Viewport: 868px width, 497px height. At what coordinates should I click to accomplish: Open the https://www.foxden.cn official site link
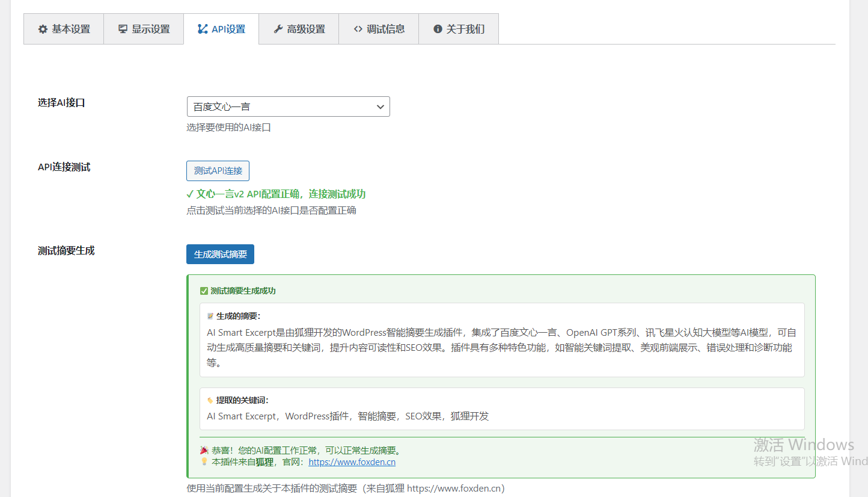pyautogui.click(x=352, y=462)
